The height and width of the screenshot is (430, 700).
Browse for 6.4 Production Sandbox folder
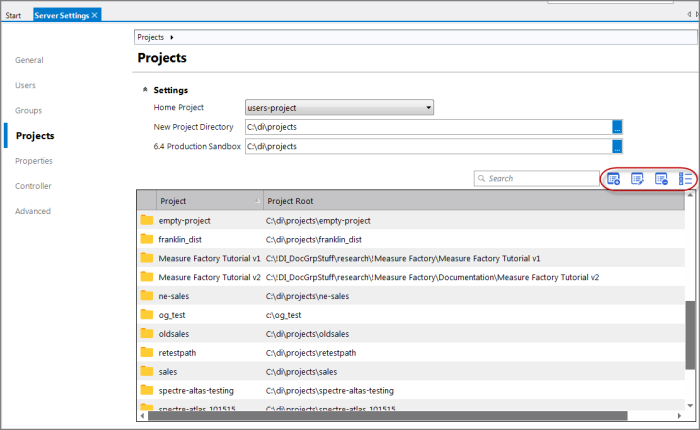(x=617, y=146)
